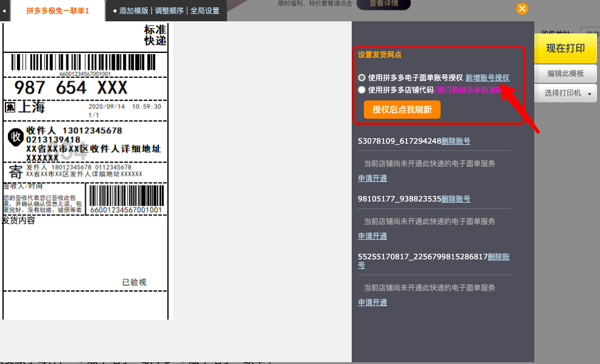Viewport: 600px width, 364px height.
Task: Open 调整顺序 in the tab bar
Action: [x=169, y=11]
